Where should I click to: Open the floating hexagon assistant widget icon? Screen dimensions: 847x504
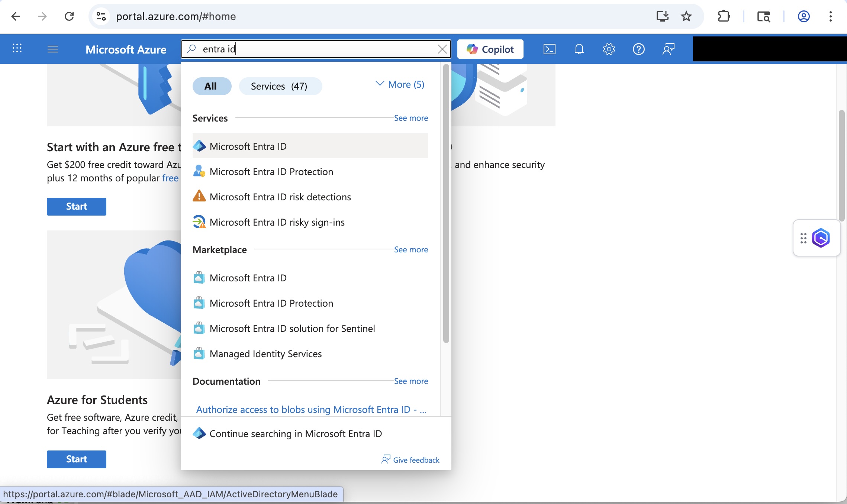point(821,238)
